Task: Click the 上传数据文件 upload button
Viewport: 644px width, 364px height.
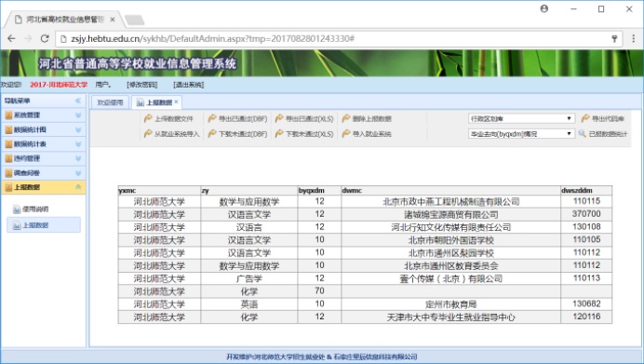Action: 168,119
